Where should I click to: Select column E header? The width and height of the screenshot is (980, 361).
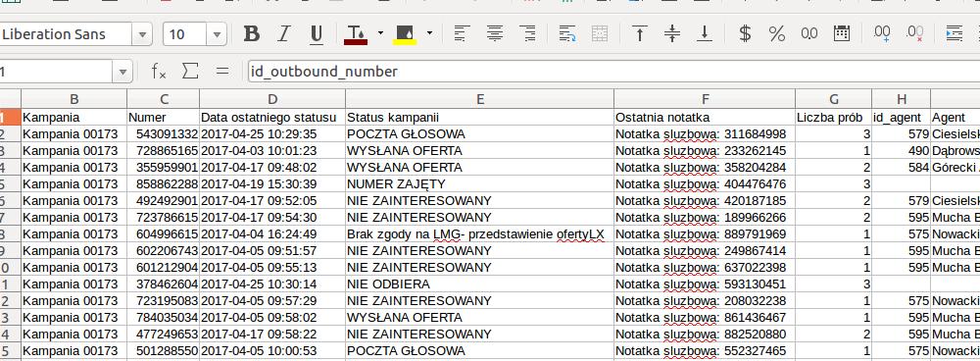click(480, 99)
